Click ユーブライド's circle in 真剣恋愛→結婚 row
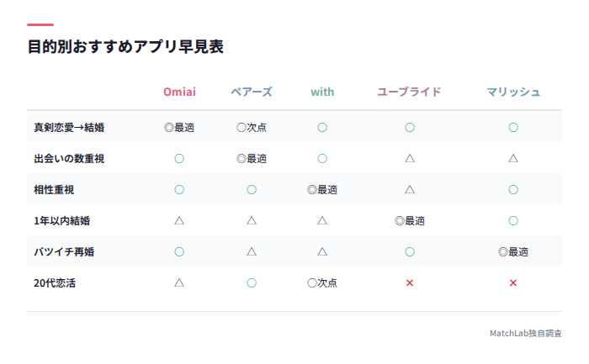This screenshot has width=589, height=364. click(x=410, y=128)
